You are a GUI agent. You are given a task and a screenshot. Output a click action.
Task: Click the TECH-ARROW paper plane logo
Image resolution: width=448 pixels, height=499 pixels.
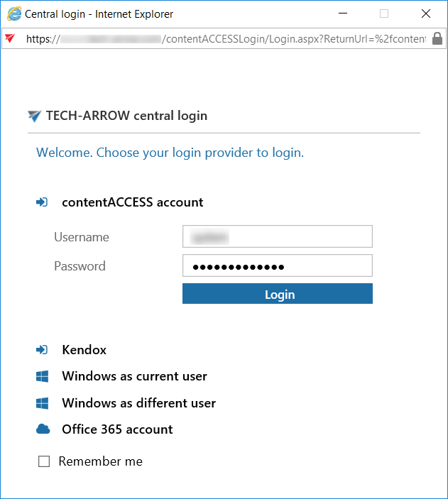[35, 116]
